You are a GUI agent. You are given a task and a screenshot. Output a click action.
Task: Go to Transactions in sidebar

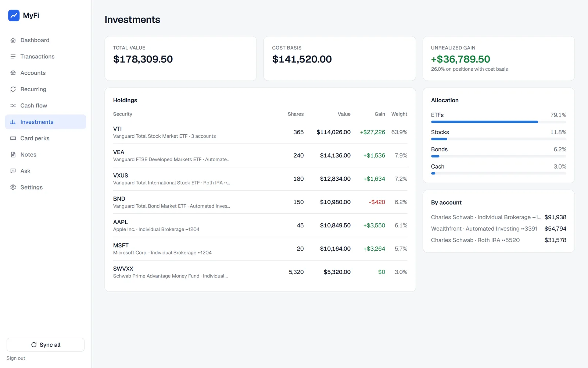[46, 56]
